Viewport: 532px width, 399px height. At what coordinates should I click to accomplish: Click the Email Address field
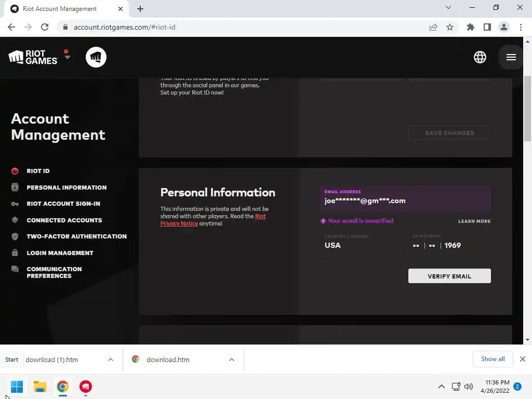pyautogui.click(x=405, y=199)
